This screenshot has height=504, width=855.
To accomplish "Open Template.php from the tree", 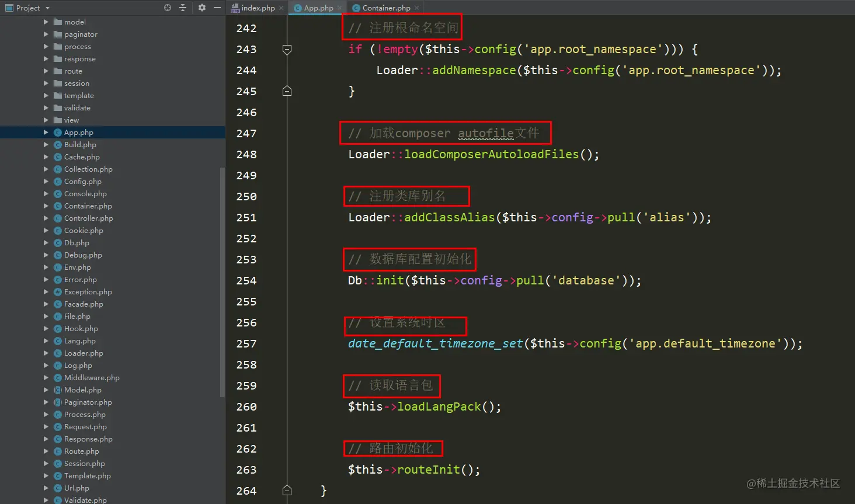I will click(x=87, y=476).
